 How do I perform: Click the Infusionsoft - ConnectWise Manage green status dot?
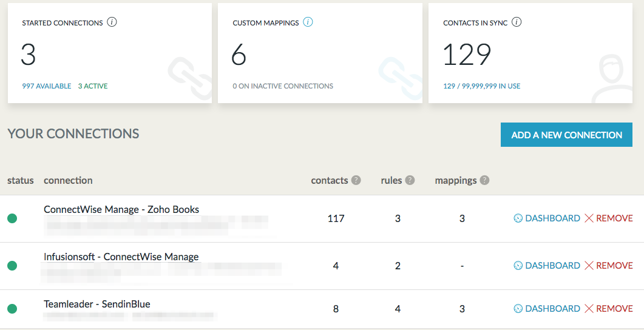point(12,266)
